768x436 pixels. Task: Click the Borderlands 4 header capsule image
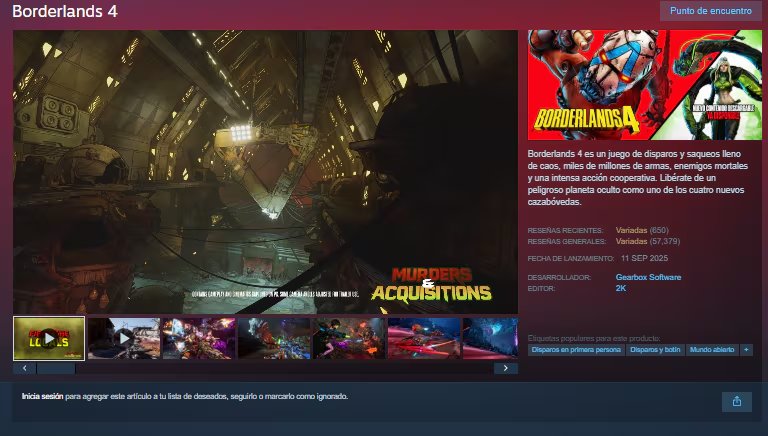tap(645, 85)
